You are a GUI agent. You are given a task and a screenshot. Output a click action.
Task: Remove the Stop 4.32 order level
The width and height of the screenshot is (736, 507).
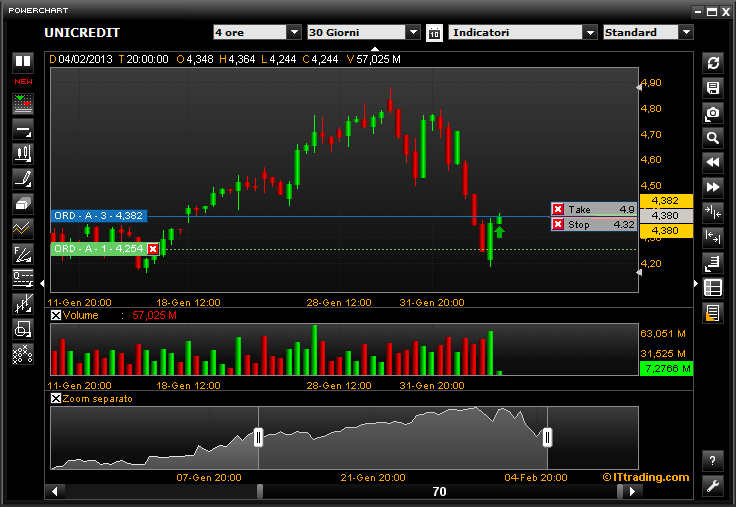click(x=558, y=224)
